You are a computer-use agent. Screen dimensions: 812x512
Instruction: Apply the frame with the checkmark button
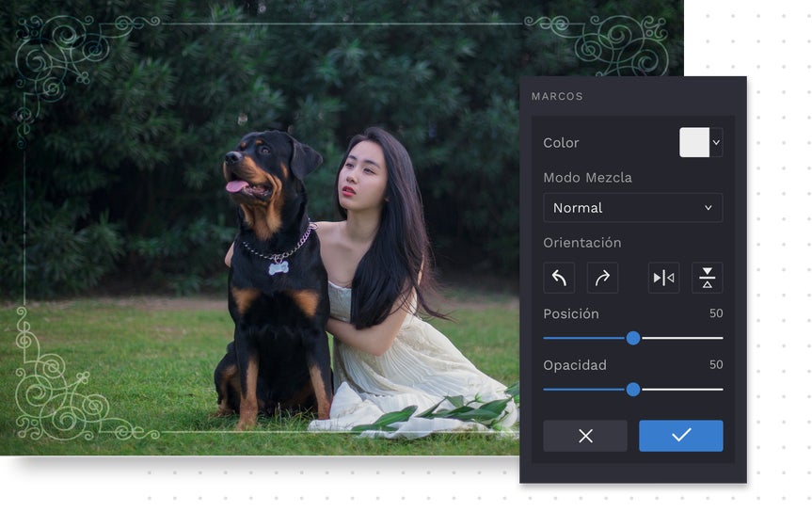[681, 436]
